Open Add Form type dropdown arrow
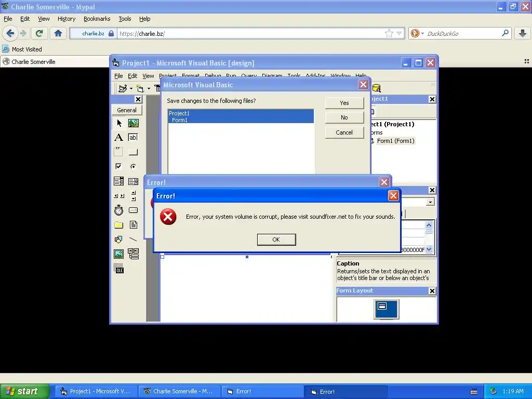532x399 pixels. point(149,88)
